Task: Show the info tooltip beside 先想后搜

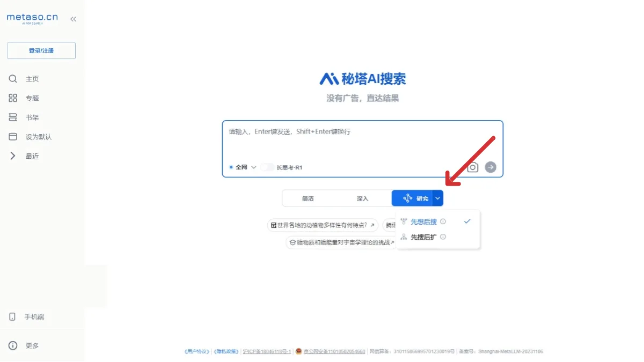Action: tap(443, 221)
